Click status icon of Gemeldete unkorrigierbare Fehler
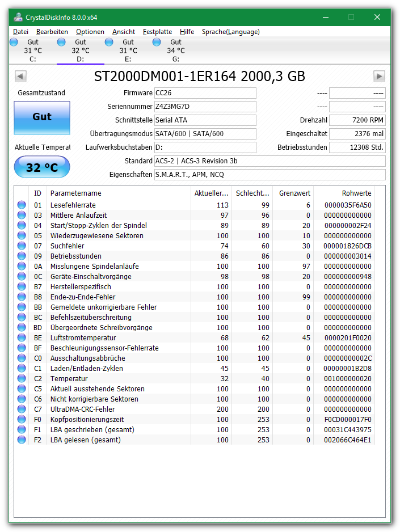400x532 pixels. pos(22,307)
